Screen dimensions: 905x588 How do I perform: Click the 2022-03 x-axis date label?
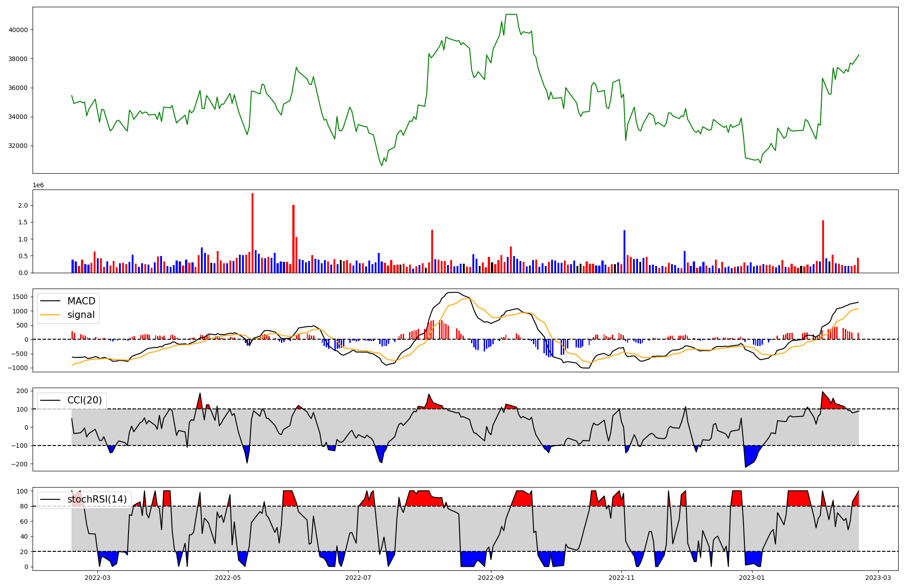(x=97, y=578)
